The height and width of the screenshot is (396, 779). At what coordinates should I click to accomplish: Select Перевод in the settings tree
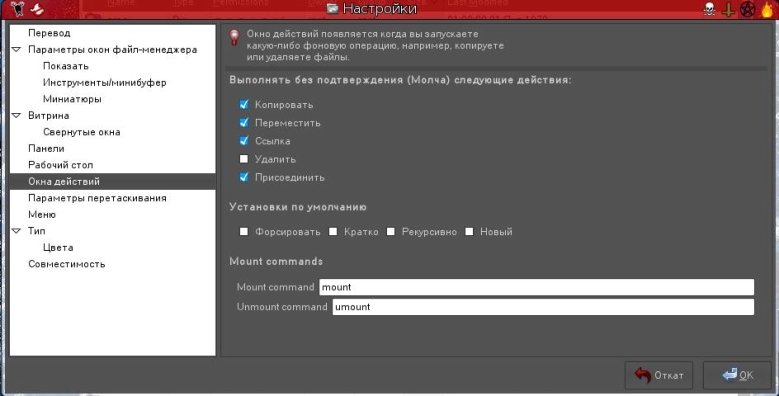pyautogui.click(x=49, y=33)
